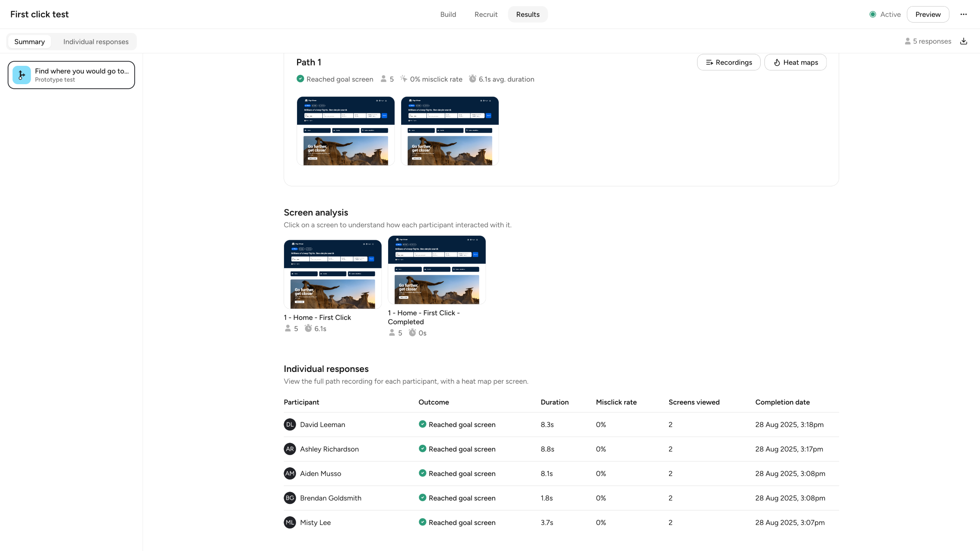Open '1 - Home - First Click - Completed' thumbnail
Viewport: 980px width, 551px height.
click(436, 270)
